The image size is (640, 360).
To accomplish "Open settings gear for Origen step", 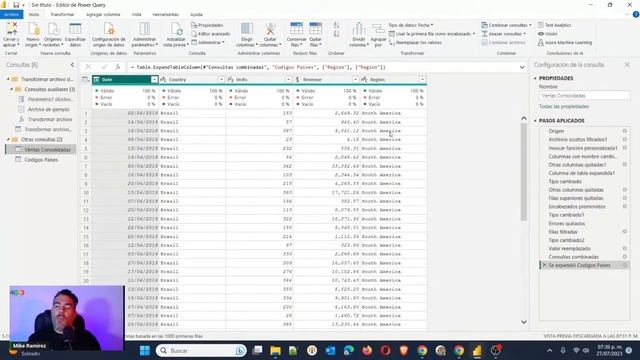I will 624,131.
